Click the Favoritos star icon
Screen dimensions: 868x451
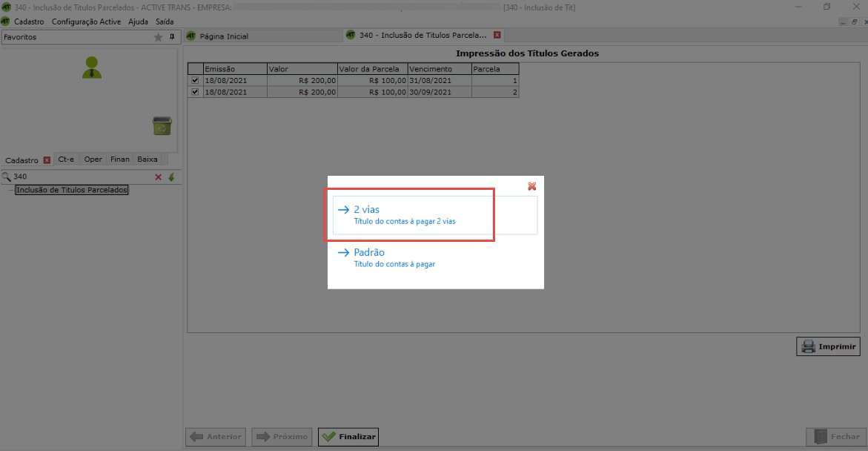[158, 37]
